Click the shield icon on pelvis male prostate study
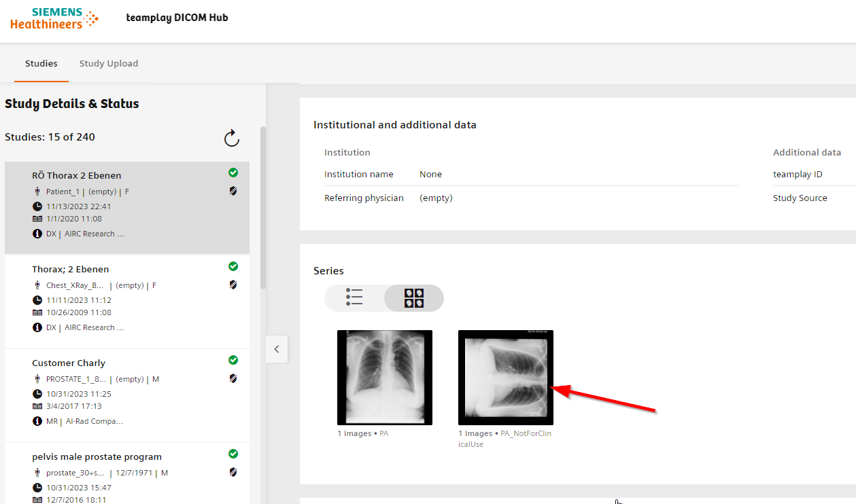This screenshot has width=856, height=504. tap(233, 472)
